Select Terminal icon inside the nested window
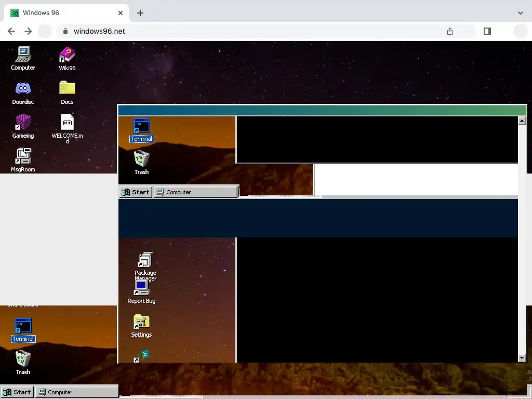This screenshot has height=399, width=532. pos(141,130)
